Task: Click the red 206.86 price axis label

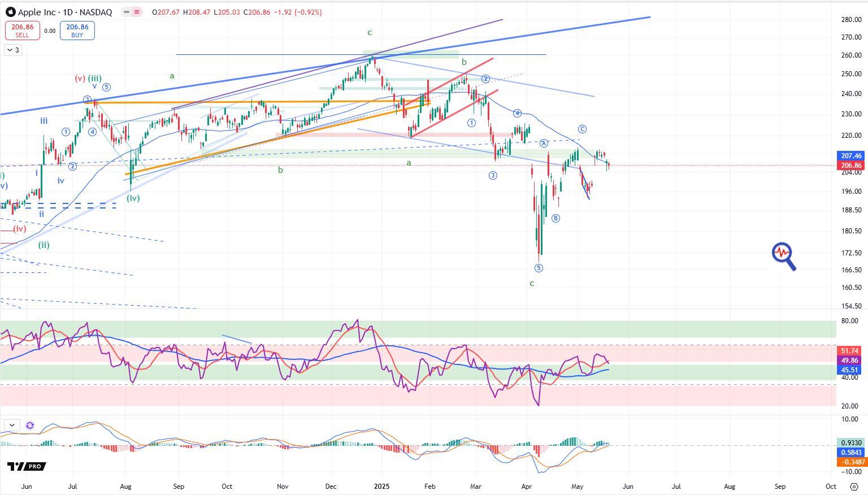Action: click(x=851, y=166)
